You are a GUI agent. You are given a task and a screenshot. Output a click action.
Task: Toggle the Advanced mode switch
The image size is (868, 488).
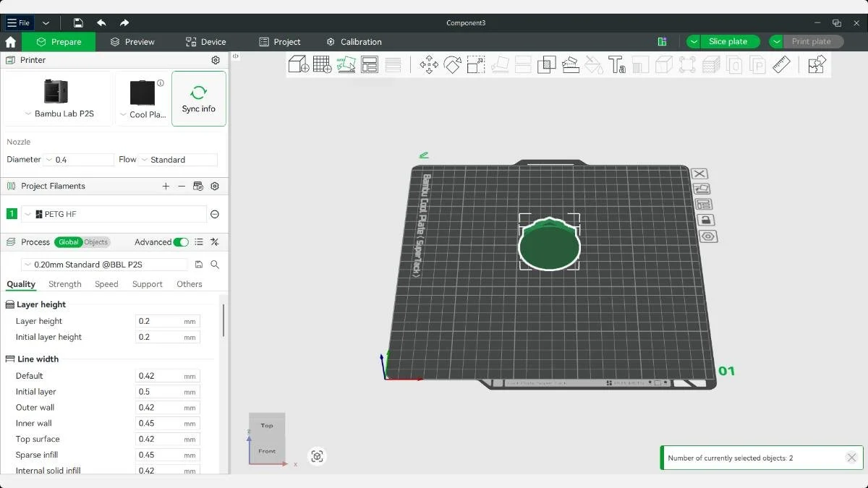click(x=181, y=242)
